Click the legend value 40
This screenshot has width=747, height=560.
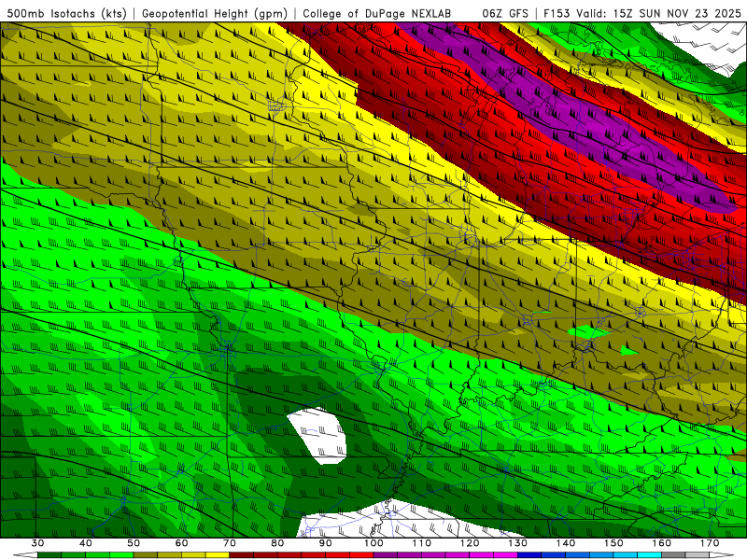[x=86, y=543]
